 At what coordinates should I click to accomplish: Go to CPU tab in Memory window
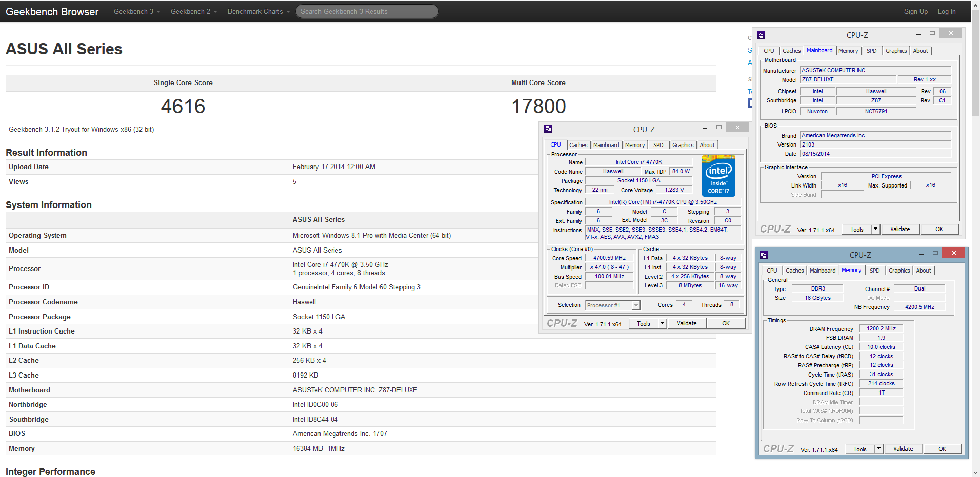coord(772,271)
